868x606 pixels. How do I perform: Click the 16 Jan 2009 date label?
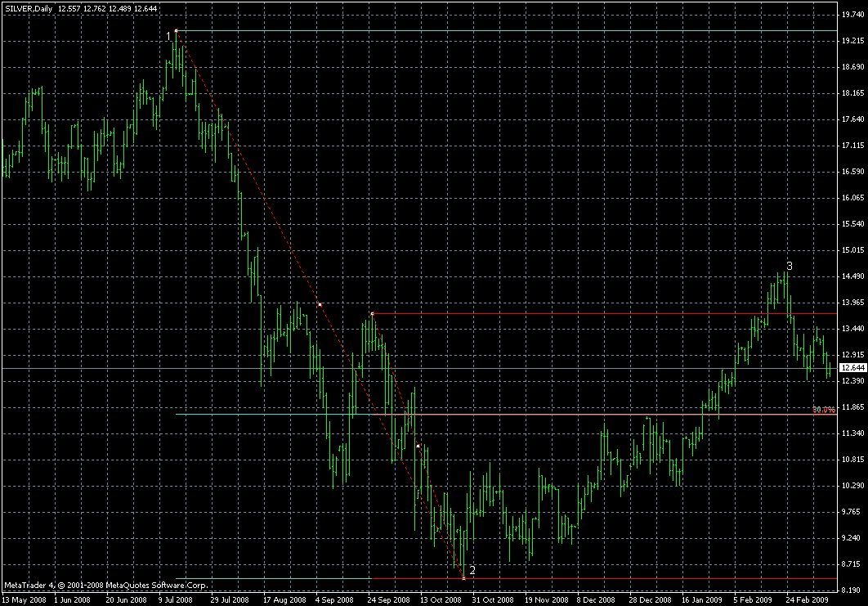702,600
